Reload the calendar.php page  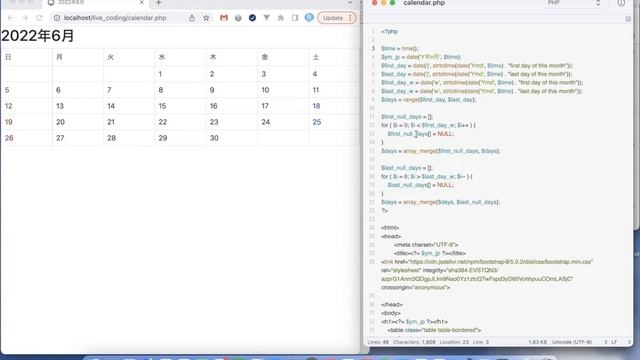tap(39, 18)
